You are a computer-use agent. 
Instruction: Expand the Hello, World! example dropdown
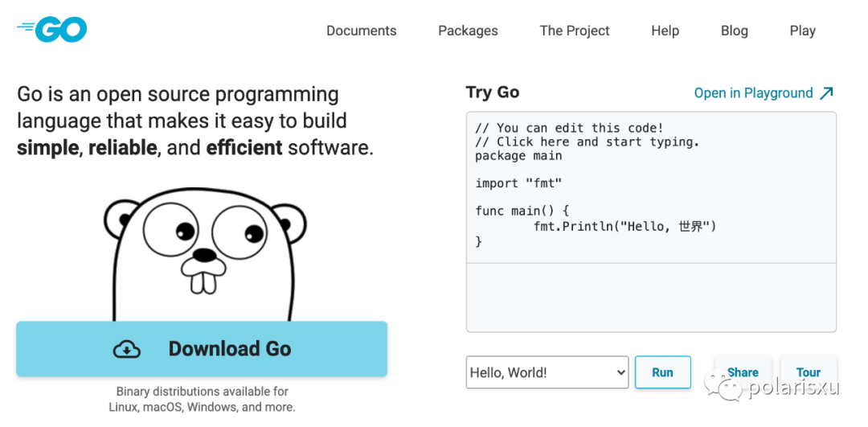click(547, 372)
